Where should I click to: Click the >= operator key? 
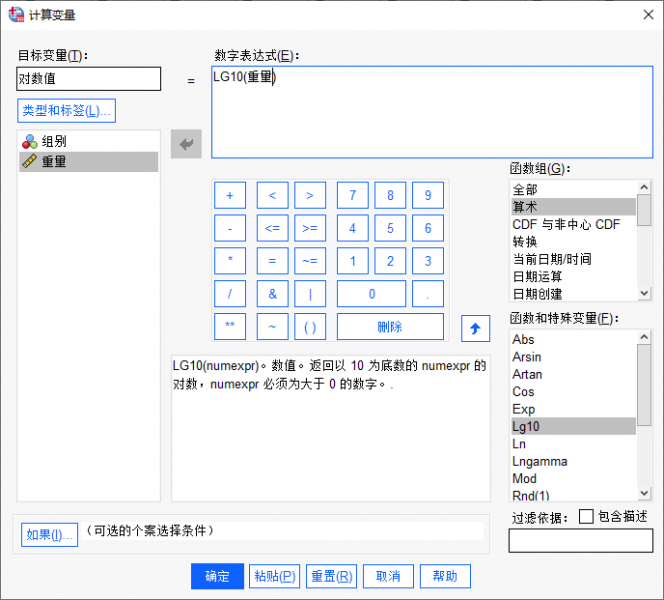tap(310, 228)
